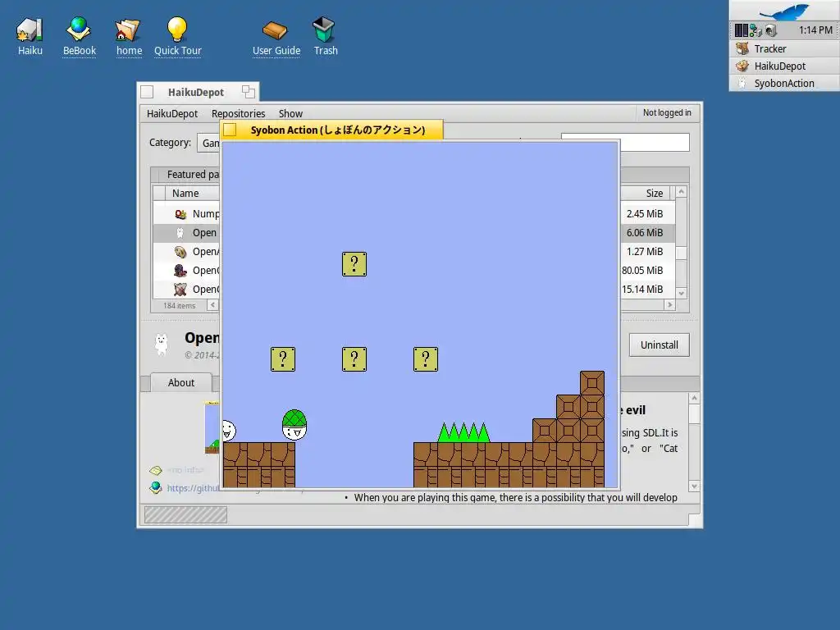The image size is (840, 630).
Task: Click the Nump package icon row
Action: [180, 214]
